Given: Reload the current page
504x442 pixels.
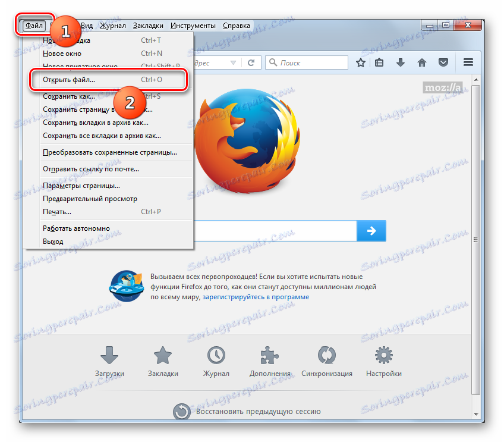Looking at the screenshot, I should click(x=251, y=62).
